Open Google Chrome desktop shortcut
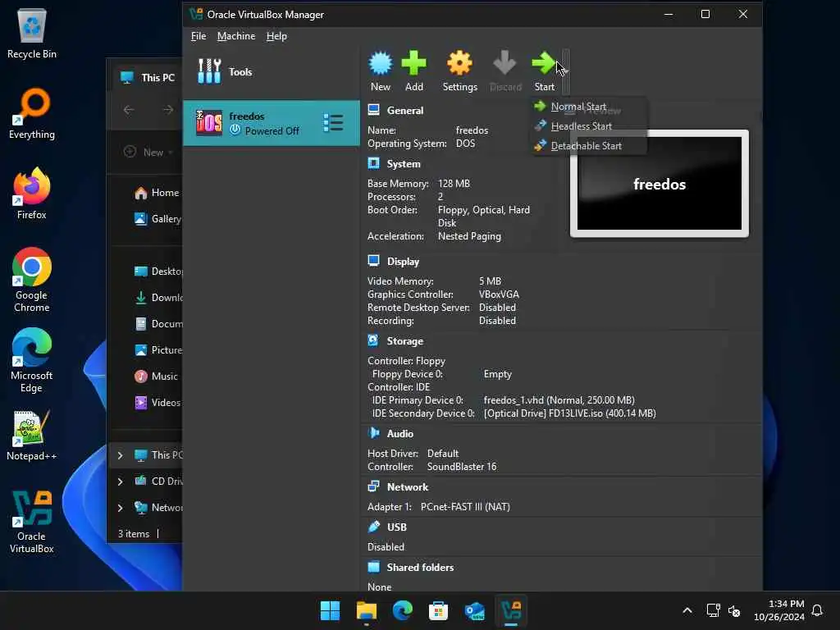The width and height of the screenshot is (840, 630). [32, 281]
